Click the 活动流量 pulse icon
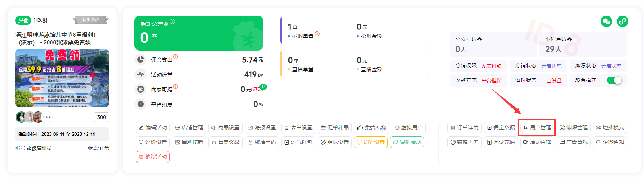644x181 pixels. pyautogui.click(x=141, y=74)
